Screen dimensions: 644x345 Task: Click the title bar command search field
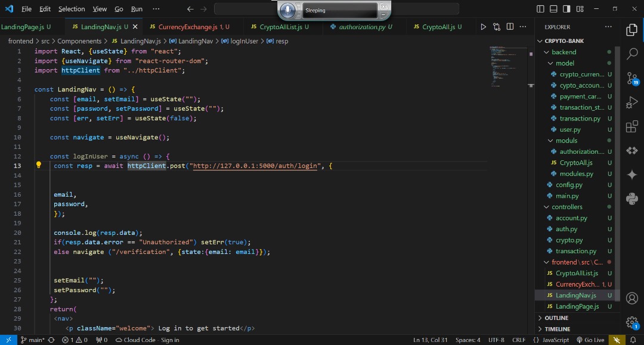337,9
